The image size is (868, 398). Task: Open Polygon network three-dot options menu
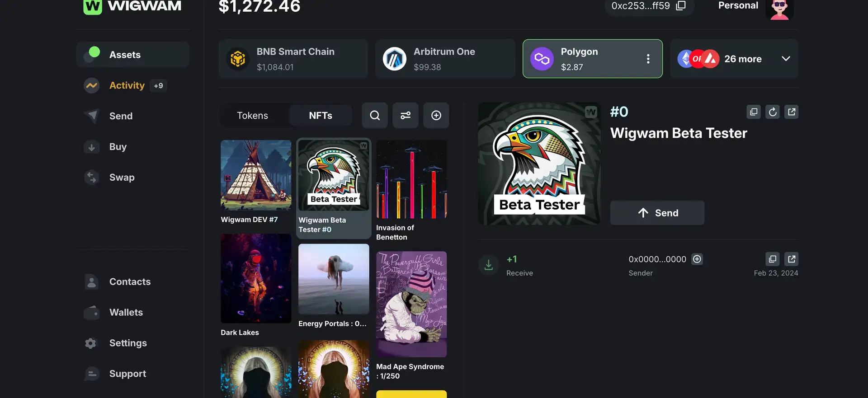click(x=648, y=59)
